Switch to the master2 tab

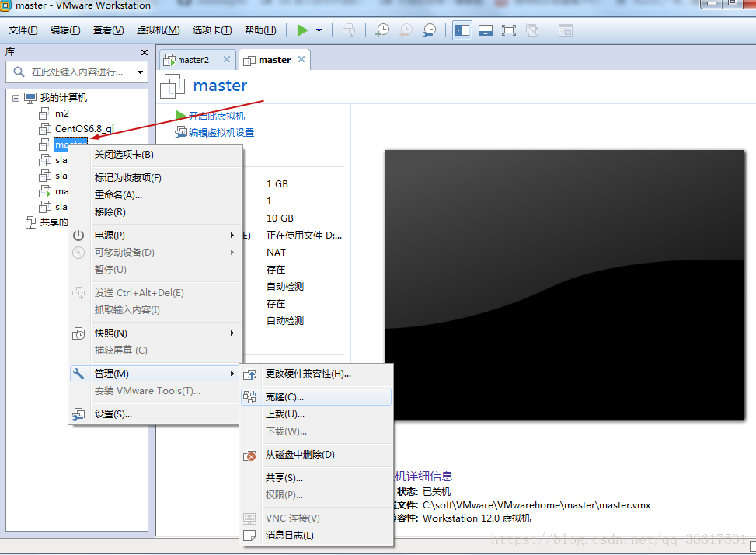[x=193, y=60]
